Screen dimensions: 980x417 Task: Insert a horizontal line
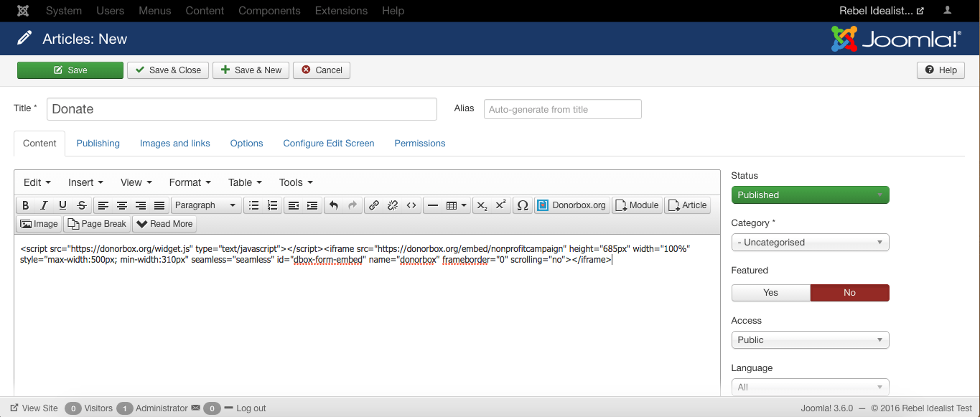[433, 205]
